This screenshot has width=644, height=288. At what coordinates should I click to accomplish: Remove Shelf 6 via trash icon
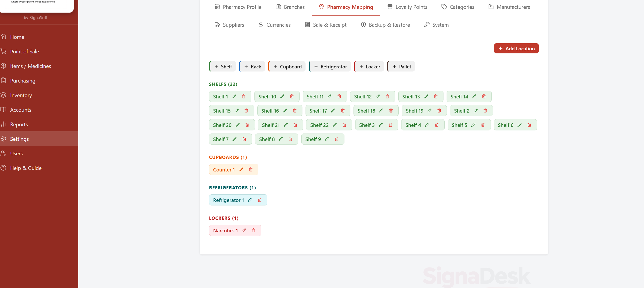click(x=529, y=125)
